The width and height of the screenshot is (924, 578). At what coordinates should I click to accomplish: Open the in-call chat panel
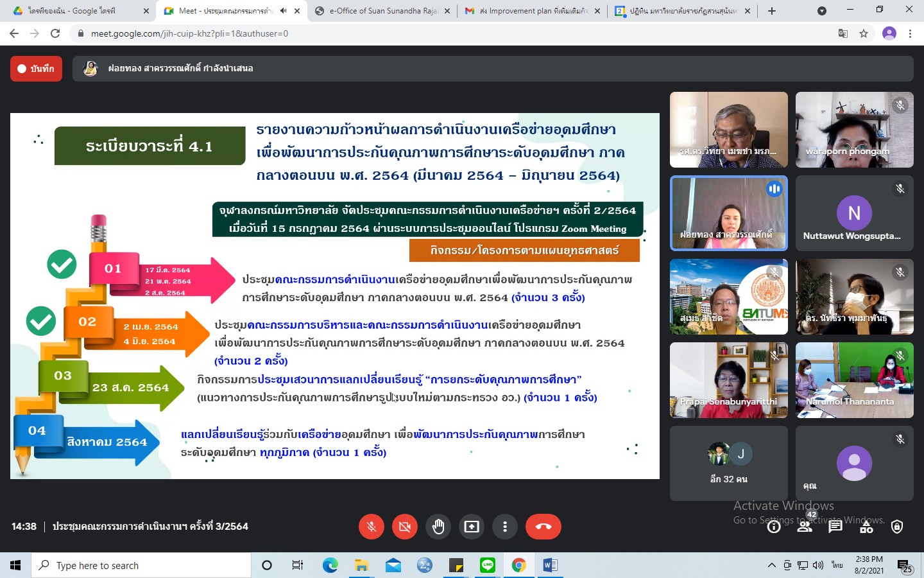tap(835, 527)
